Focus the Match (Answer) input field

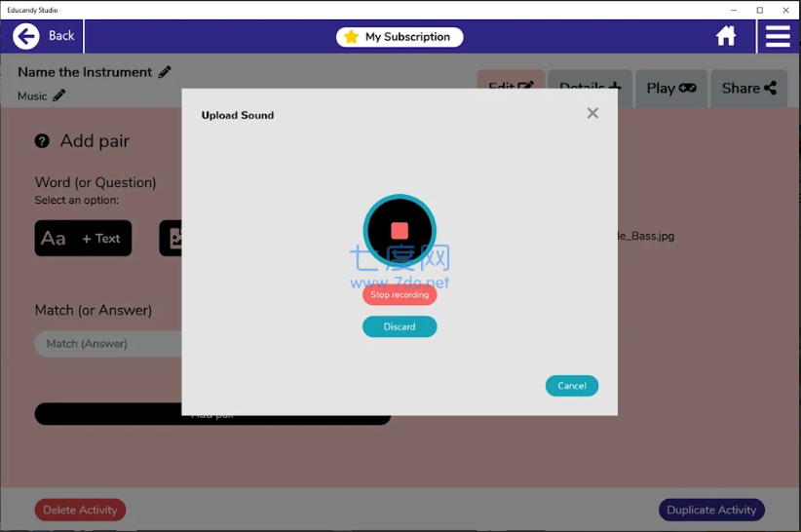[108, 344]
